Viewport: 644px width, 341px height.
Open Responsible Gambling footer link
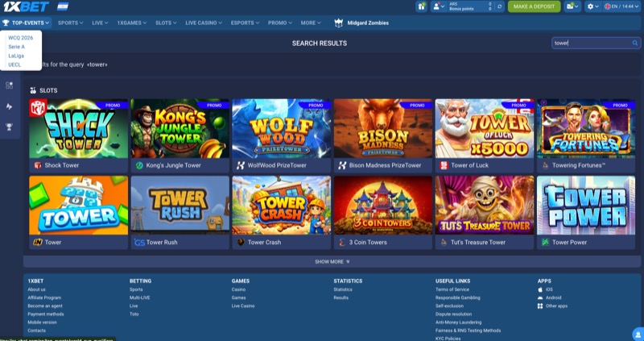[457, 297]
